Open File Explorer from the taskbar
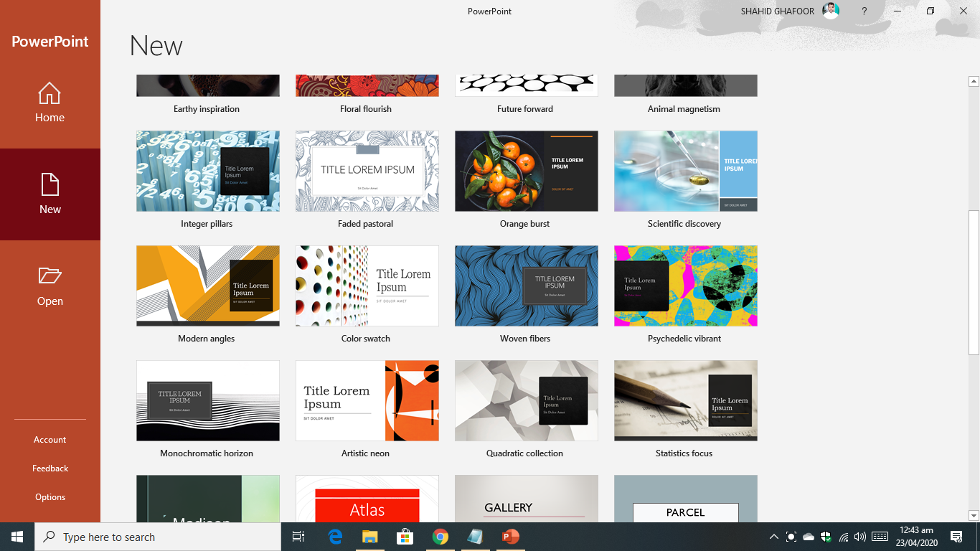This screenshot has height=551, width=980. coord(369,537)
